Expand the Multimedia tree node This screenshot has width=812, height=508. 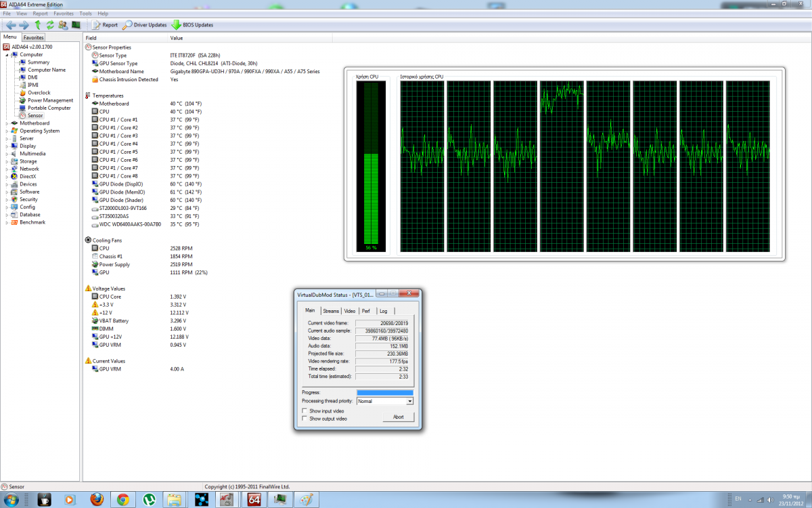[x=7, y=154]
